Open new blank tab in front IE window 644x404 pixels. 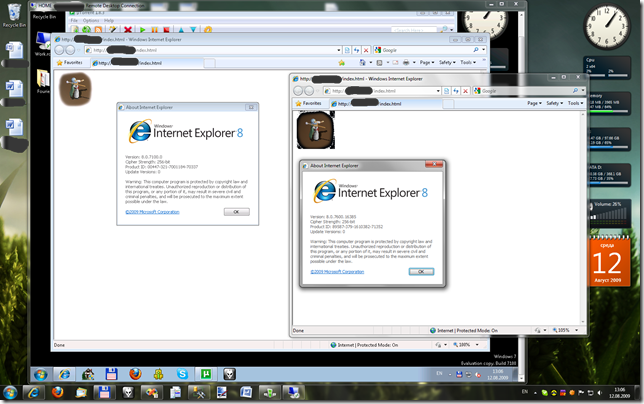pos(448,103)
